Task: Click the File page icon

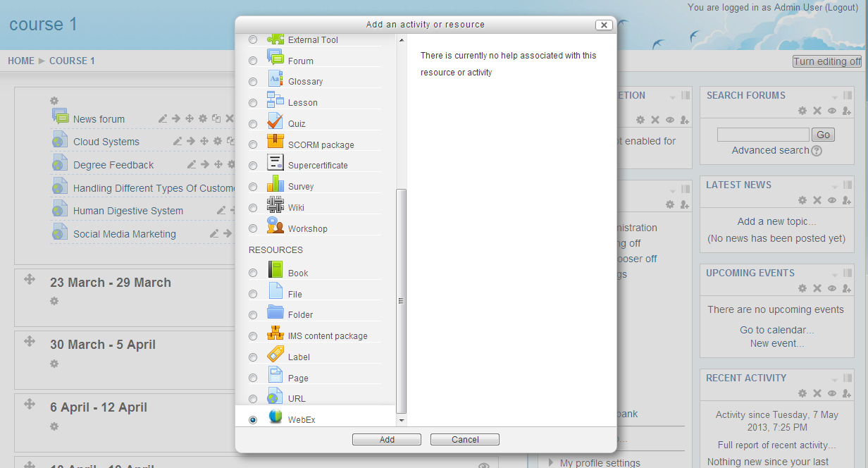Action: click(x=275, y=291)
